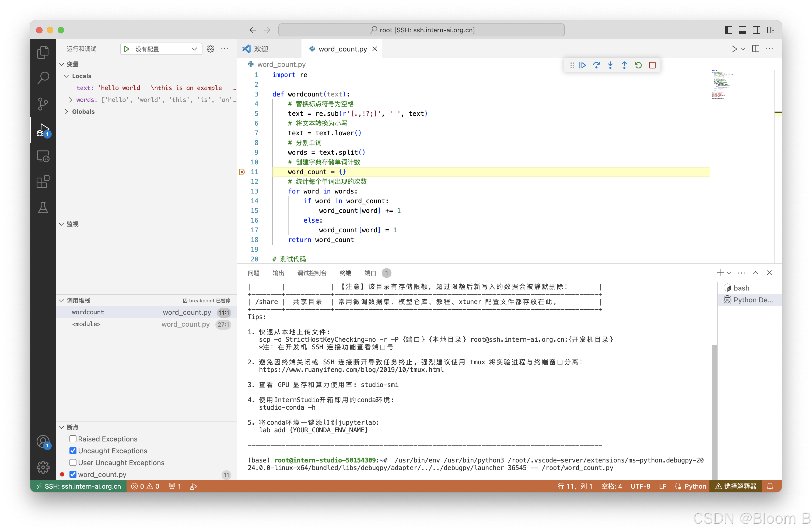The image size is (812, 532).
Task: Disable the Uncaught Exceptions checkbox
Action: 73,451
